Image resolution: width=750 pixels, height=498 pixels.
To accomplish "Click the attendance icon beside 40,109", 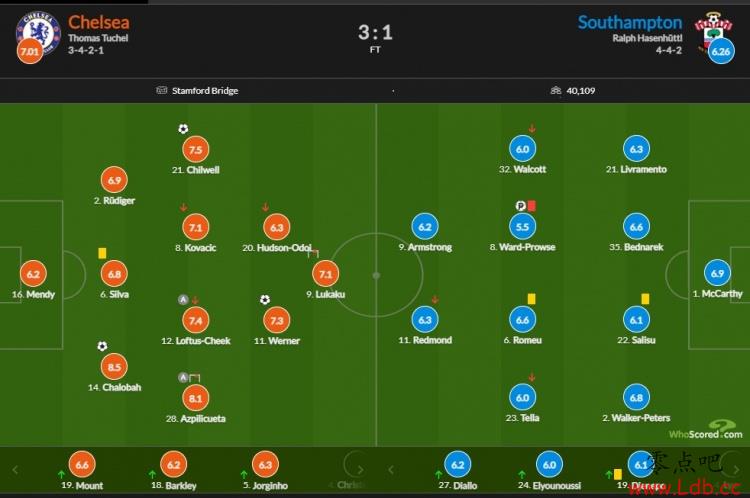I will point(555,90).
